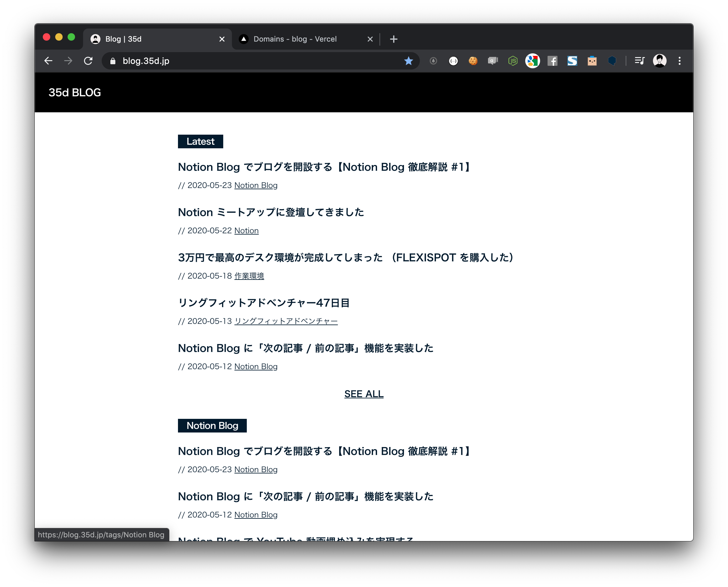Open the face clipboard extension icon

point(592,61)
